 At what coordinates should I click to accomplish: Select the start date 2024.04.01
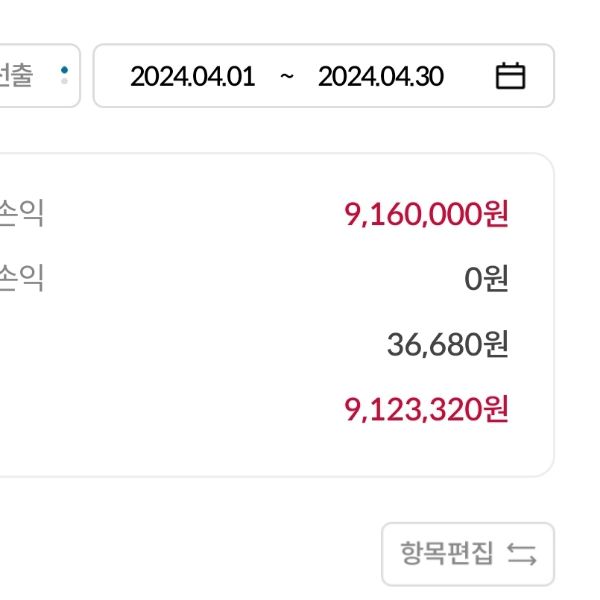click(192, 76)
